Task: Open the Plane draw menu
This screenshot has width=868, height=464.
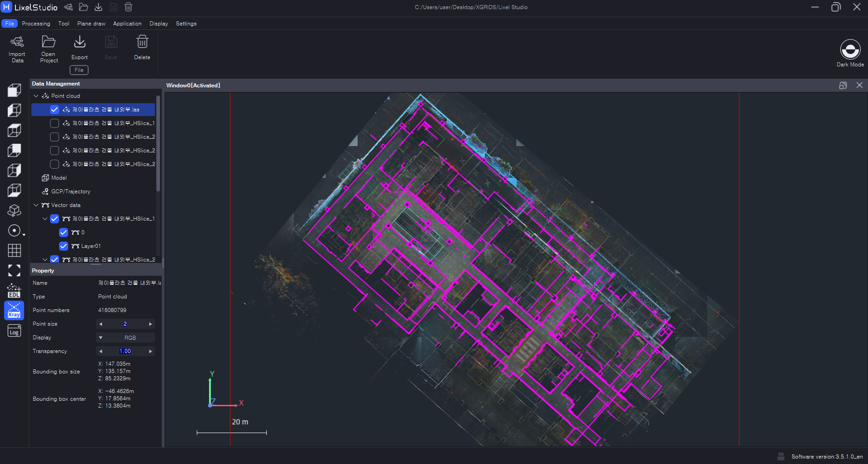Action: tap(91, 24)
